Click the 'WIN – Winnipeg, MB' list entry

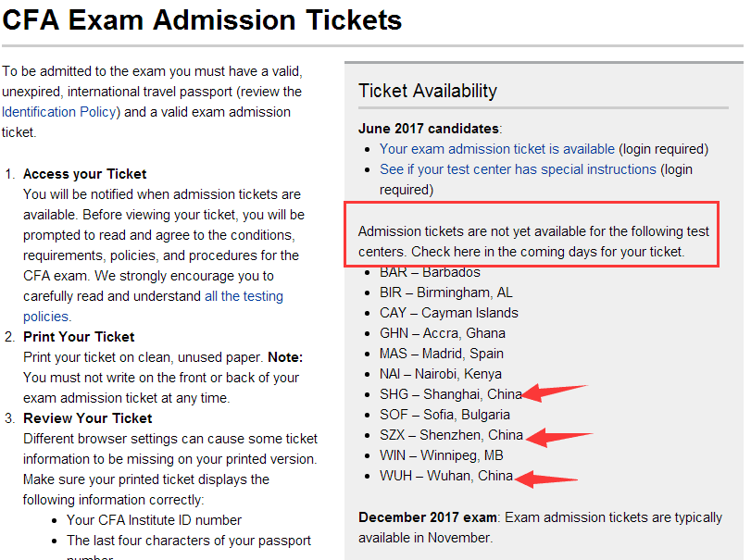442,455
